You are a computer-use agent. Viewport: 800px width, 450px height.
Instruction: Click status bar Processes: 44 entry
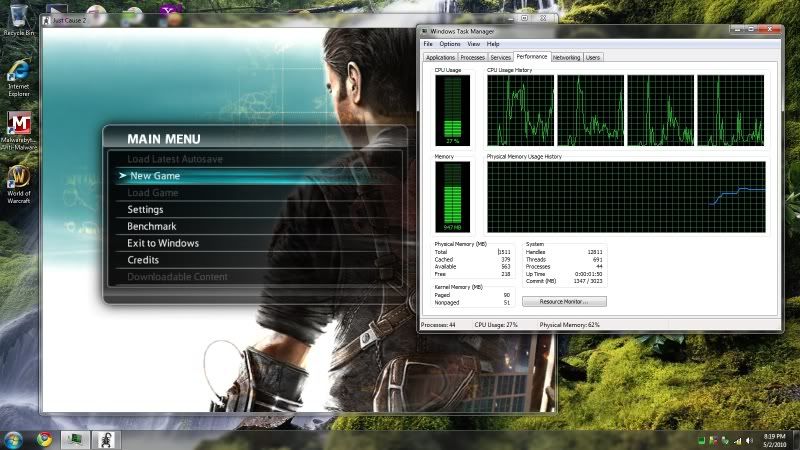click(438, 324)
